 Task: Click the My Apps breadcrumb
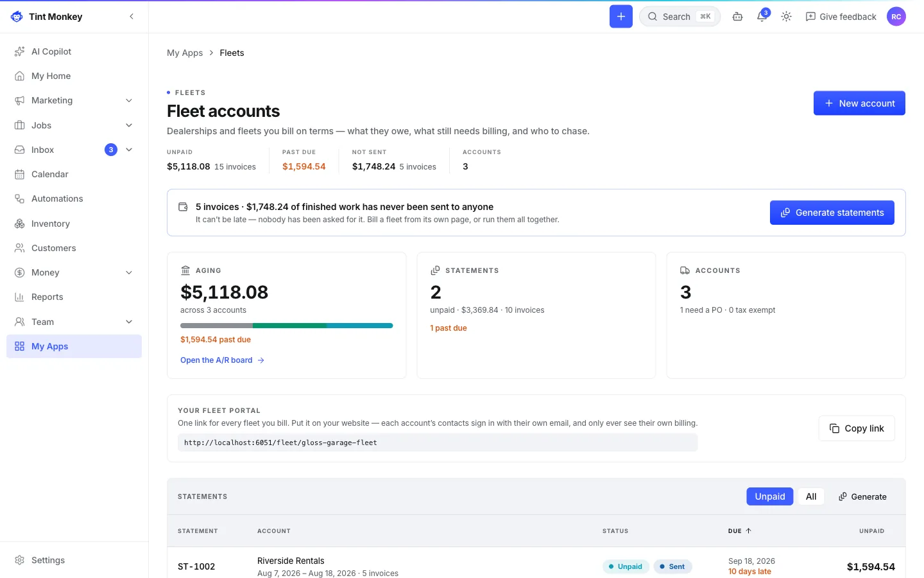click(185, 53)
